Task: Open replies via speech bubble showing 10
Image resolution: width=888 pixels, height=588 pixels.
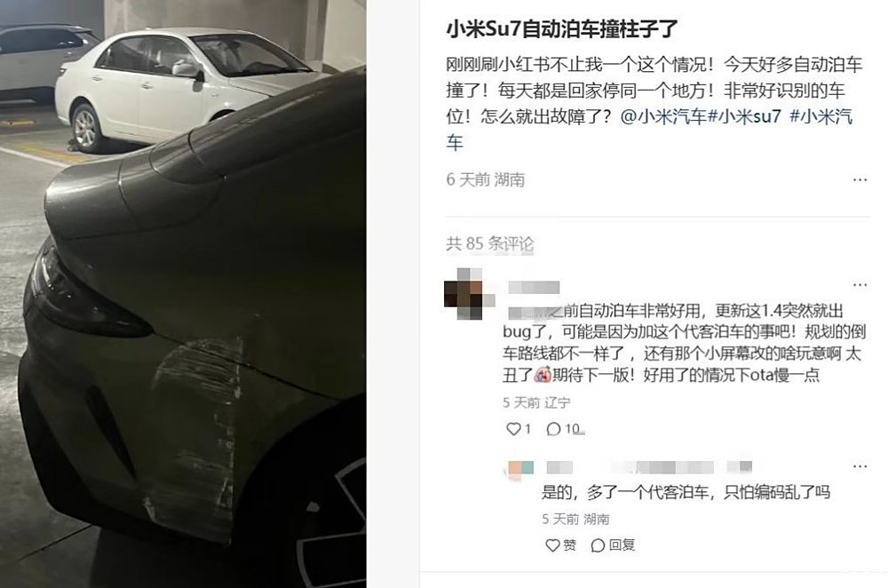Action: pyautogui.click(x=565, y=429)
